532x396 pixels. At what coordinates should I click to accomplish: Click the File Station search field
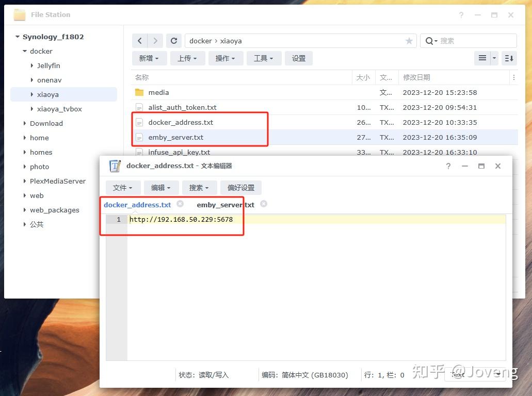[x=469, y=41]
